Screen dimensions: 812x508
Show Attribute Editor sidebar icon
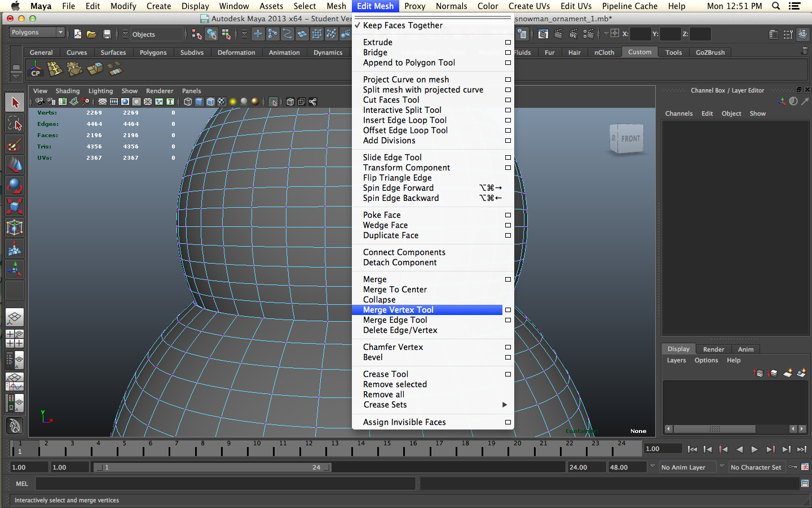tap(774, 34)
